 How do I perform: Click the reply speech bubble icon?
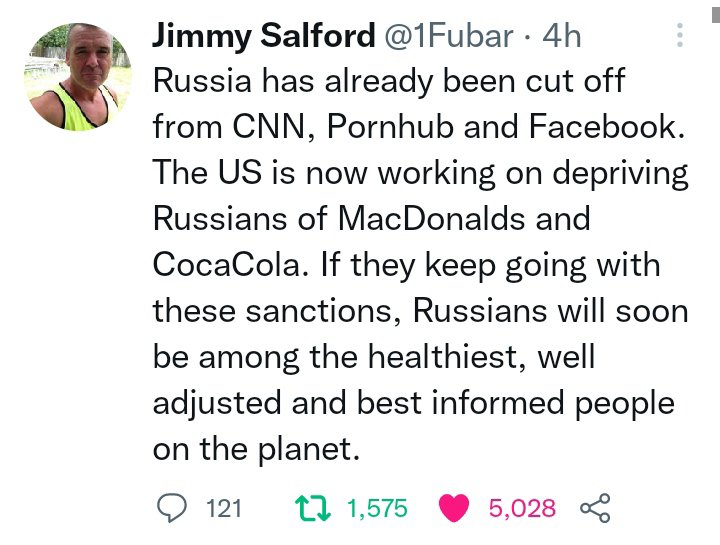(x=175, y=508)
